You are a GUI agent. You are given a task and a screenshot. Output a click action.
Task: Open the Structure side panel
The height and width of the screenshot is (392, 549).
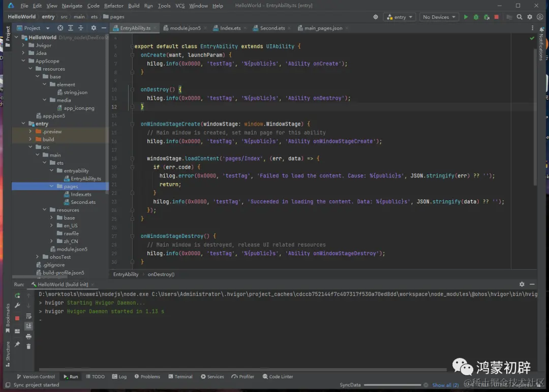(x=8, y=354)
